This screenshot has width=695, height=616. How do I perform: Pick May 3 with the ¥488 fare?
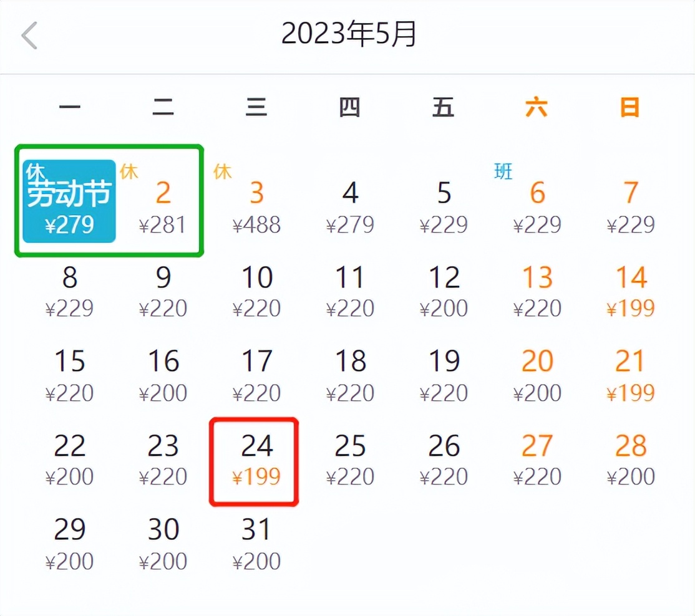(x=257, y=193)
